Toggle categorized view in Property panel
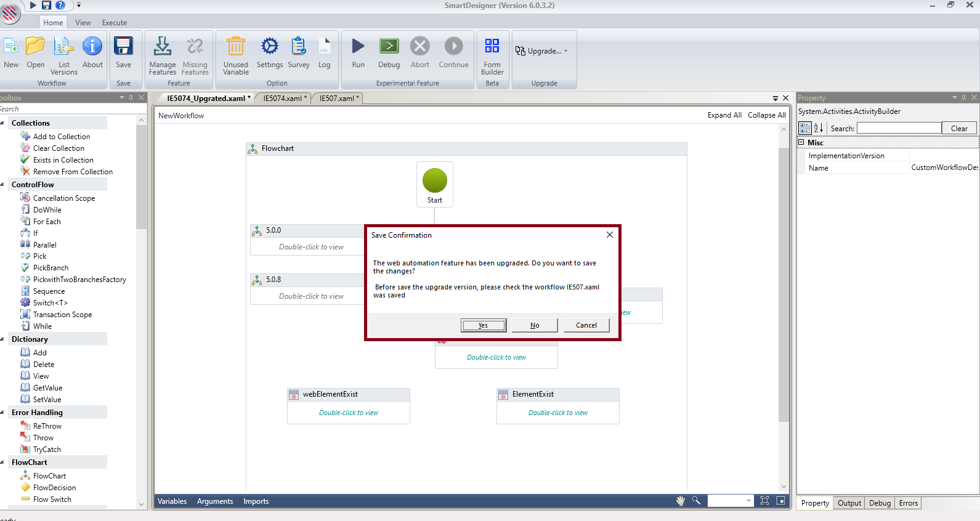980x521 pixels. 805,128
